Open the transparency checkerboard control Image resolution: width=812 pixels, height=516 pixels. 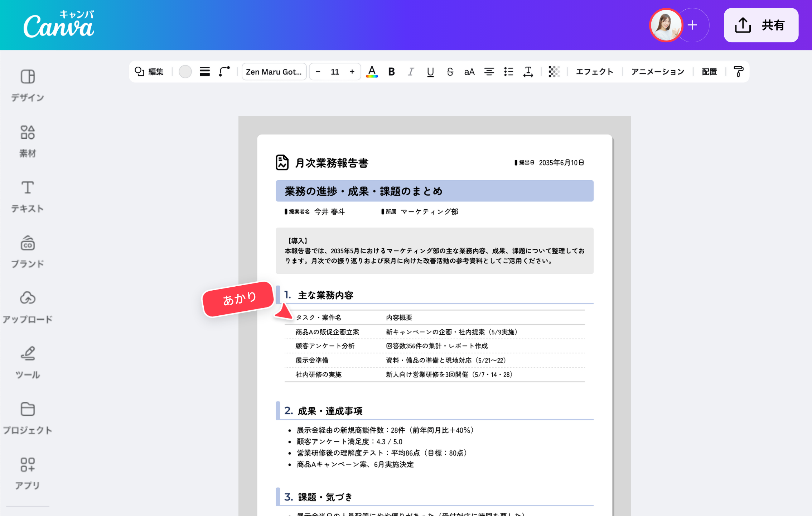[554, 72]
